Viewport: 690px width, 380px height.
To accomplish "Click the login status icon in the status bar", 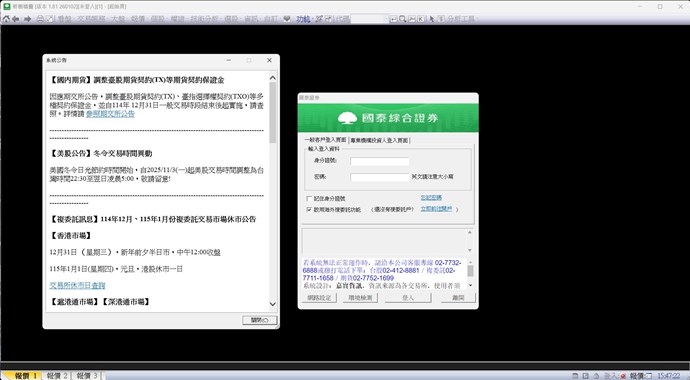I will coord(623,376).
